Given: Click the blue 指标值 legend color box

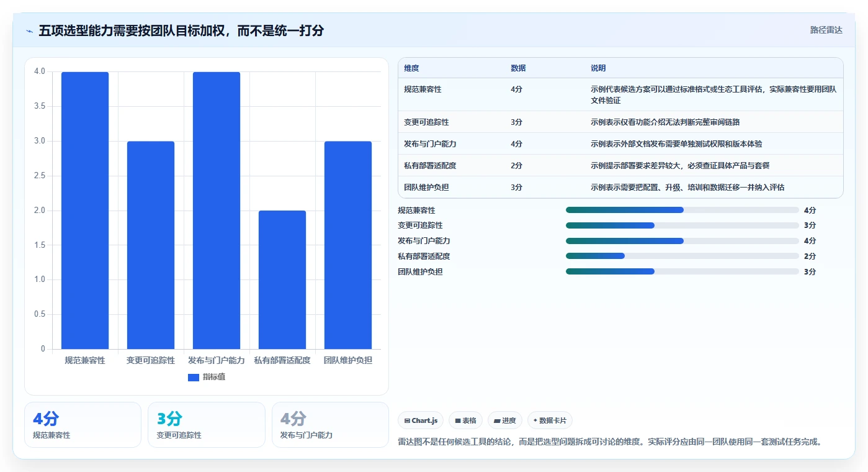Looking at the screenshot, I should click(194, 378).
